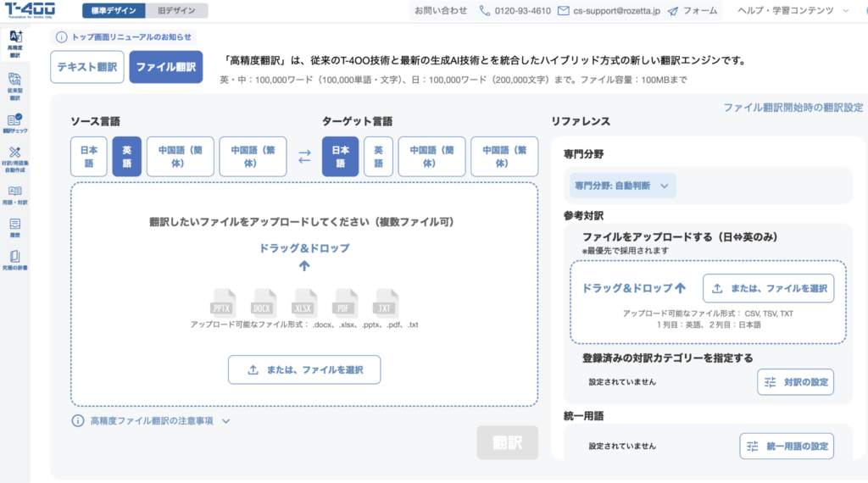Select 中国語（簡体） as target language
The height and width of the screenshot is (483, 868).
pyautogui.click(x=431, y=157)
